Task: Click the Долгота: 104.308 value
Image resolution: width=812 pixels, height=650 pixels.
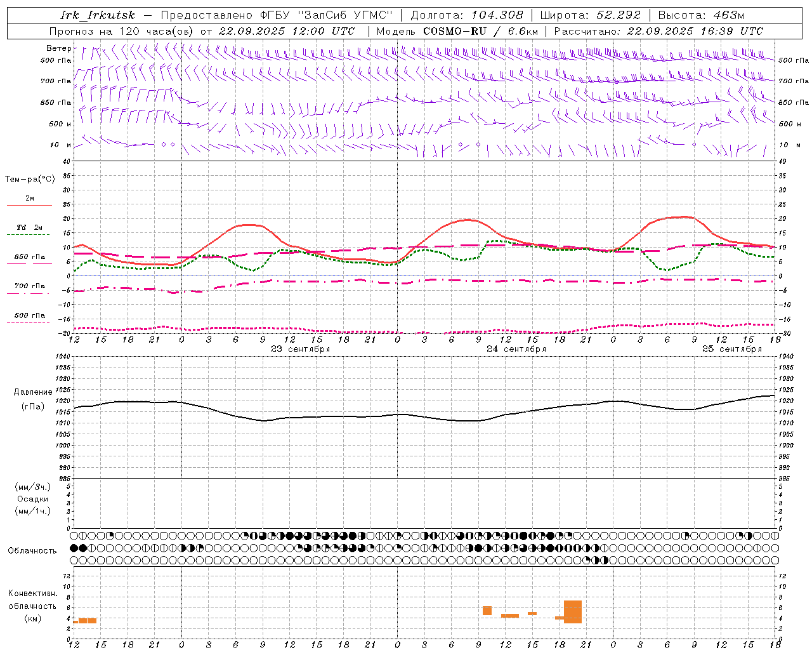Action: tap(467, 16)
